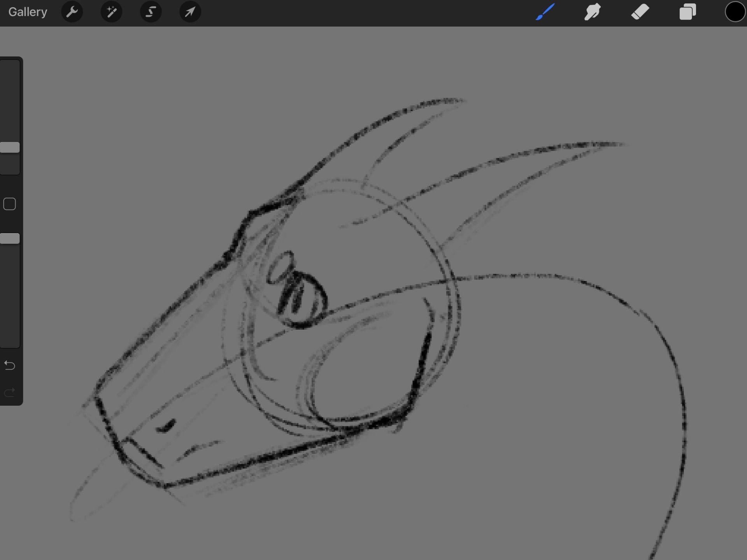The height and width of the screenshot is (560, 747).
Task: Open the black active color picker
Action: [735, 12]
